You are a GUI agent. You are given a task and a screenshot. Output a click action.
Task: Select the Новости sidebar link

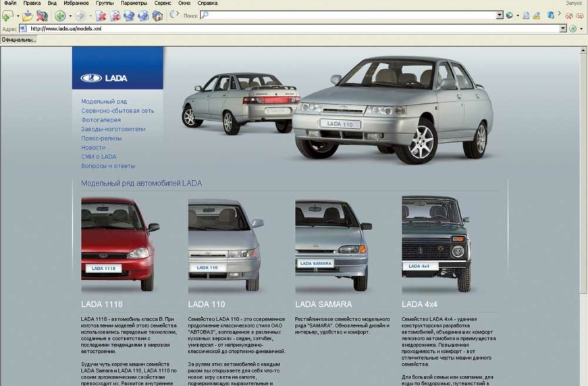click(93, 147)
